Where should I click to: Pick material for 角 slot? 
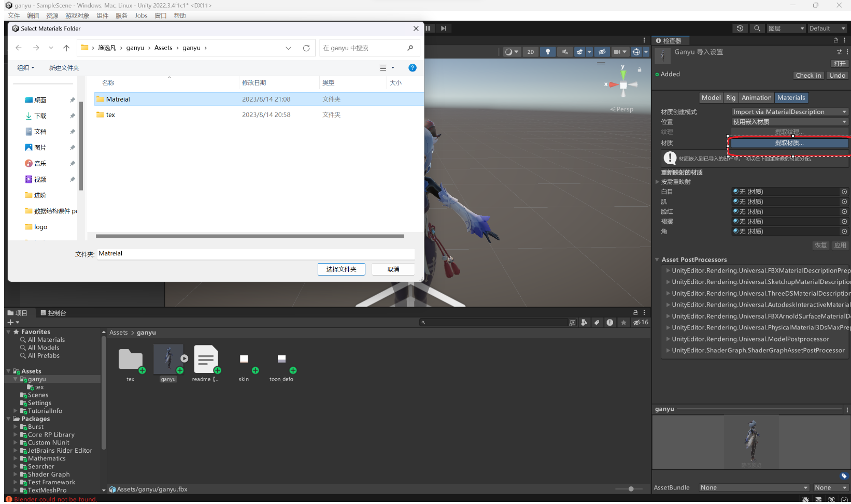(844, 232)
